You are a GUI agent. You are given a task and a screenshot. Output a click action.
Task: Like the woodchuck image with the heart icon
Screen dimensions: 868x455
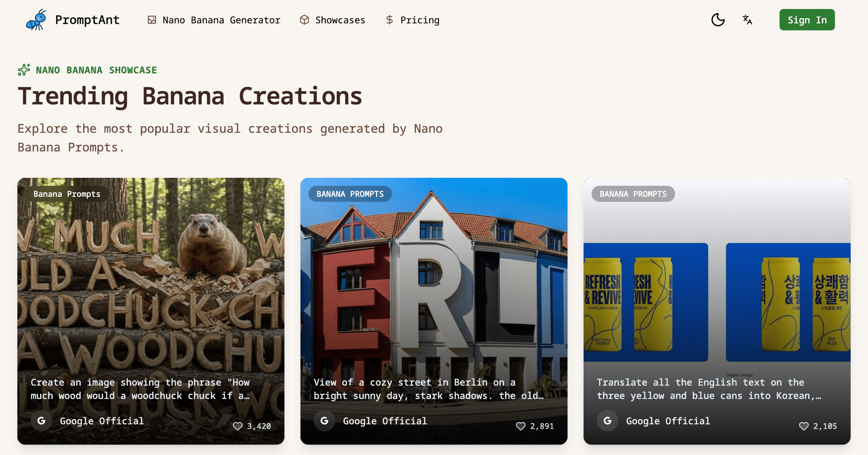(238, 426)
